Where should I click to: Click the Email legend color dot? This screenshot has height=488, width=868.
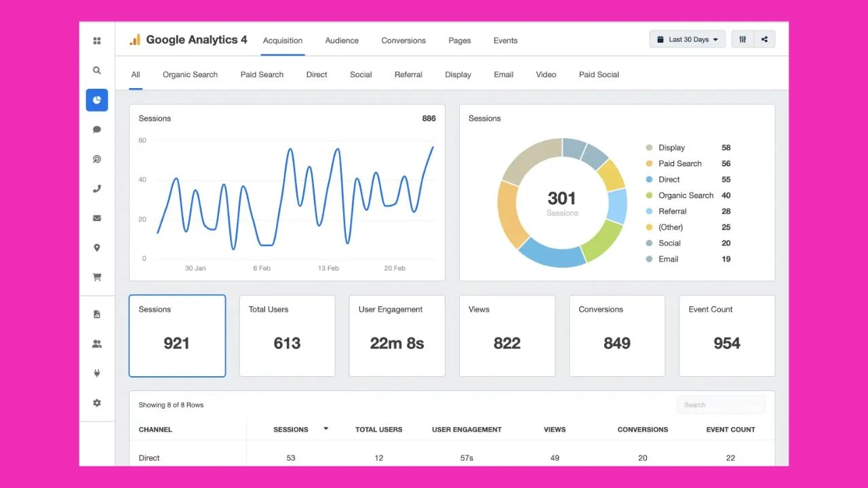tap(649, 259)
